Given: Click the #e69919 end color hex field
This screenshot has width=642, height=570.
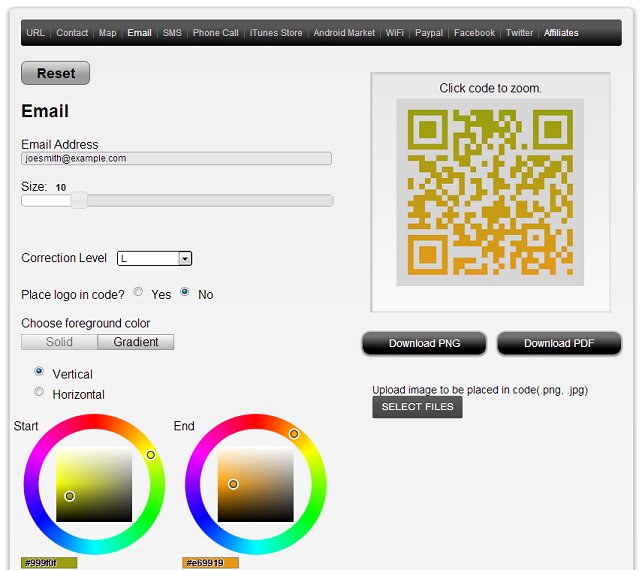Looking at the screenshot, I should click(x=210, y=563).
